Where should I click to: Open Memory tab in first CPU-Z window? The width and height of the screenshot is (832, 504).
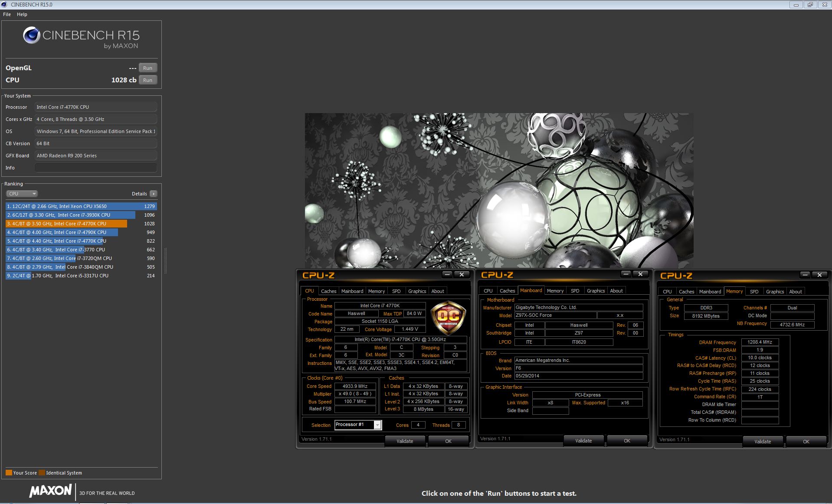[377, 291]
